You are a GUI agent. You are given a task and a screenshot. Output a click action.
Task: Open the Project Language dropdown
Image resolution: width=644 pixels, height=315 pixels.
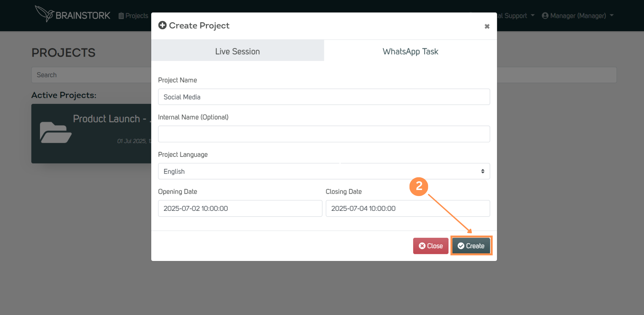point(324,171)
